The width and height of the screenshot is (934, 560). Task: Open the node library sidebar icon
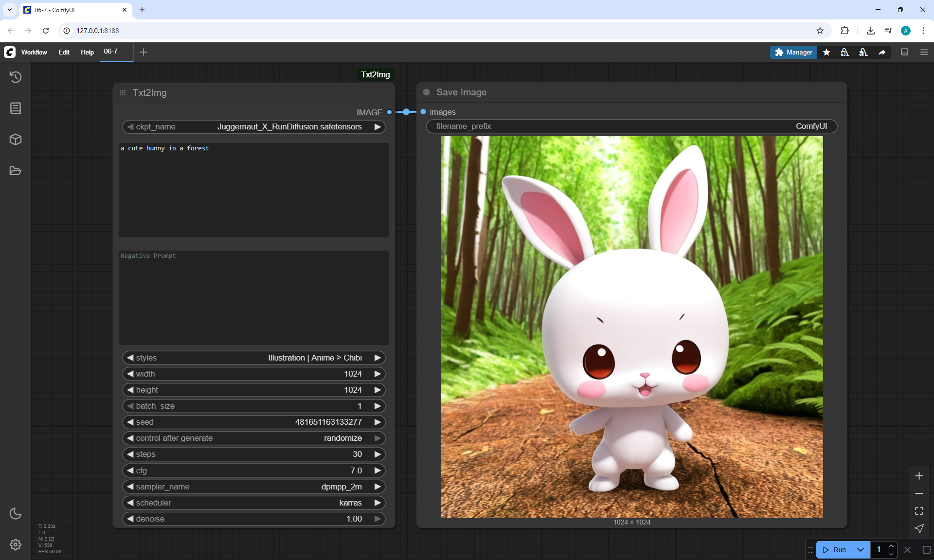click(x=16, y=108)
